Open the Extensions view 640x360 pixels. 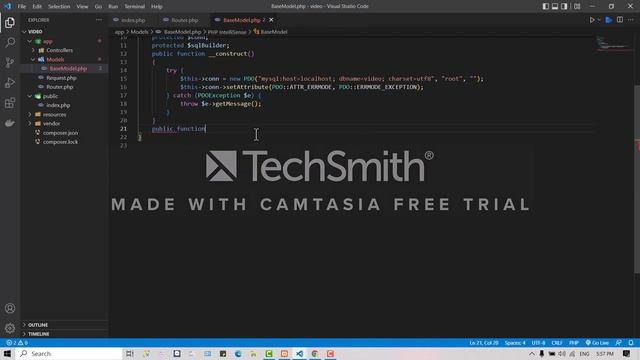pyautogui.click(x=10, y=102)
